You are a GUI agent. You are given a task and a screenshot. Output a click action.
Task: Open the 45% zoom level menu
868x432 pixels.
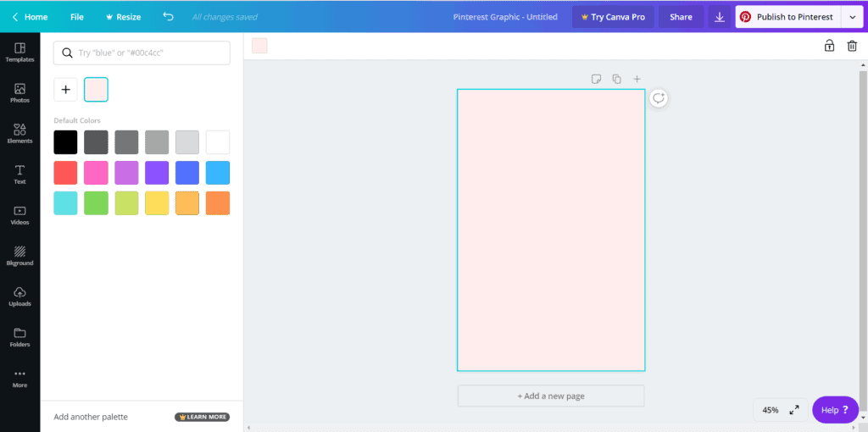(x=771, y=410)
